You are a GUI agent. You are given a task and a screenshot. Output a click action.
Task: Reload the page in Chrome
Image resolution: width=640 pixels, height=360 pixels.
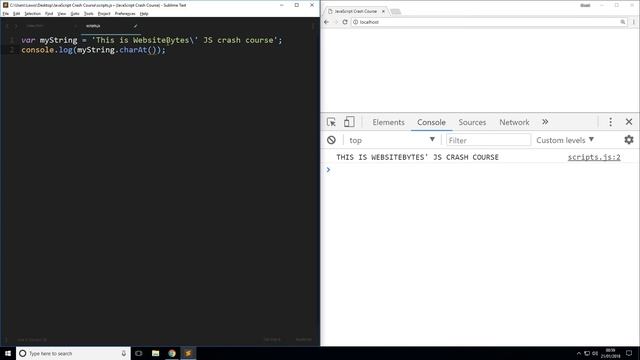[345, 22]
